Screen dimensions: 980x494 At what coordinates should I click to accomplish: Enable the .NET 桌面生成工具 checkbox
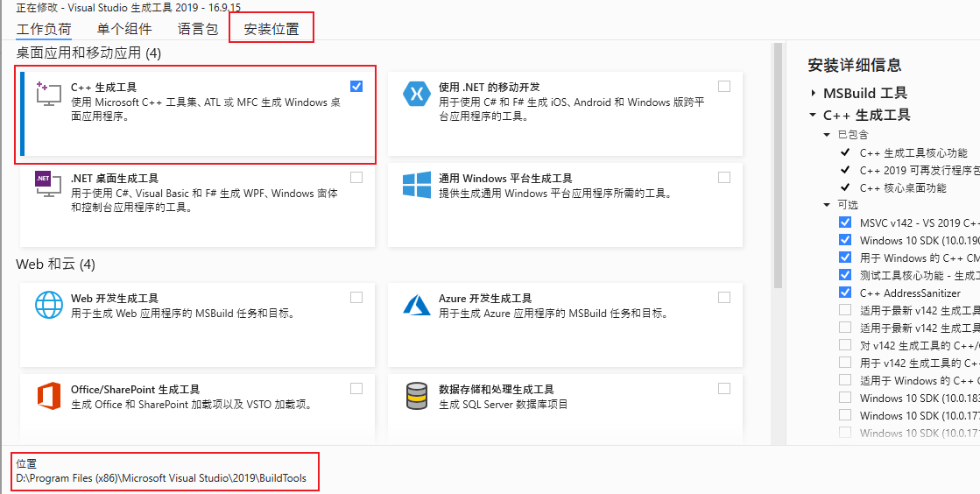click(356, 178)
